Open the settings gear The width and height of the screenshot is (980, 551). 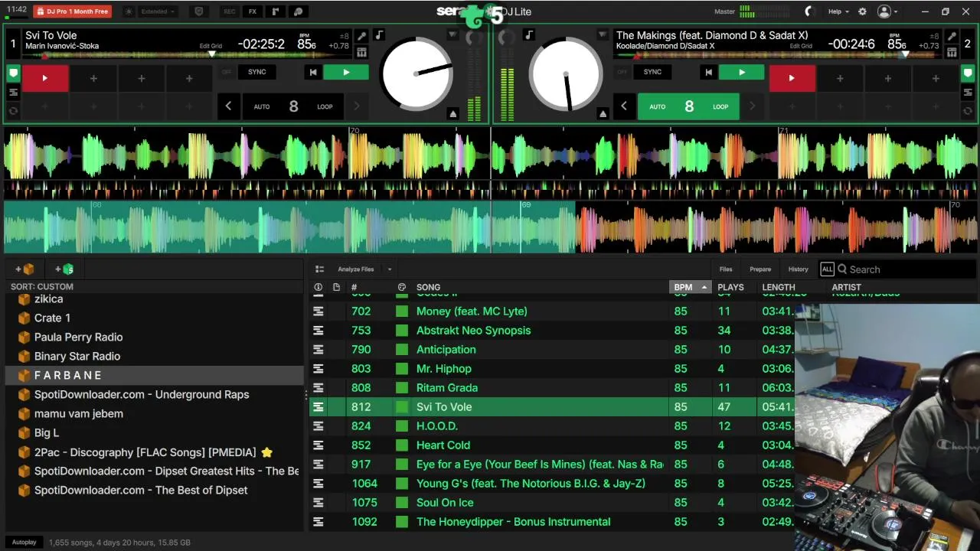(862, 11)
